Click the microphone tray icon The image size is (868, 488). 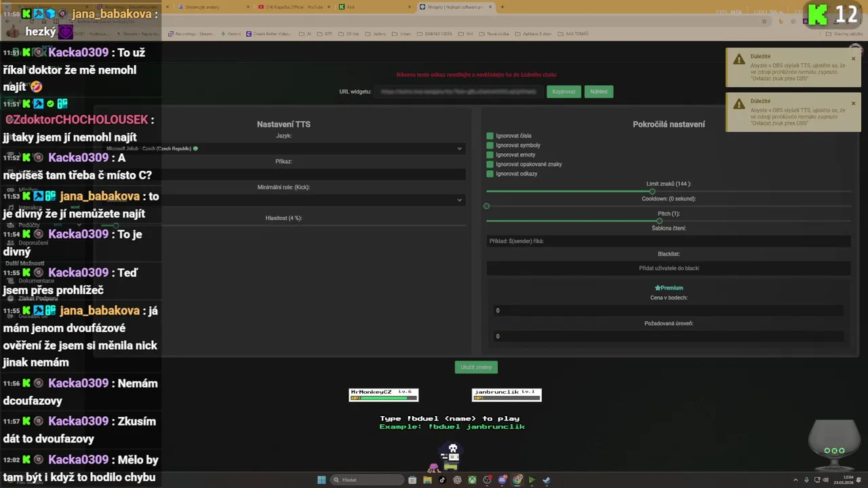[806, 480]
